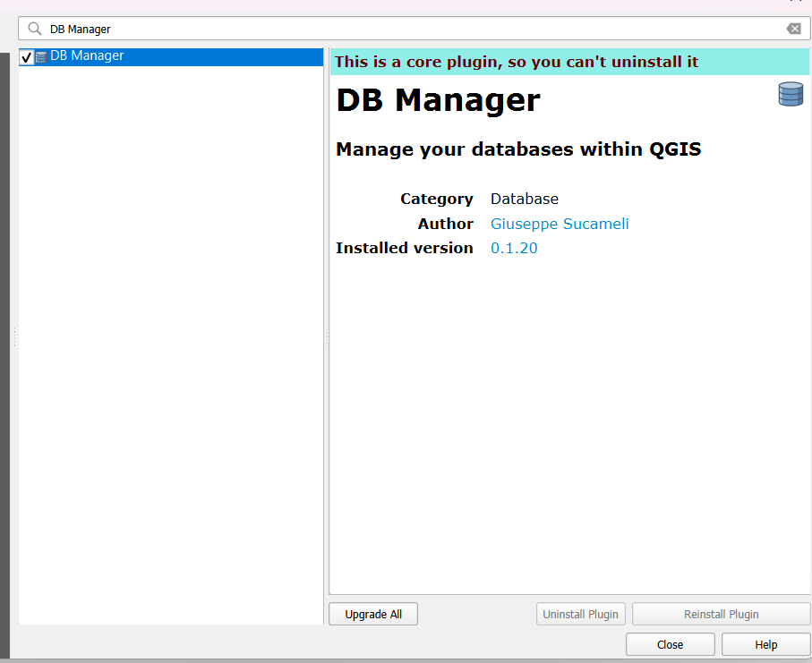The height and width of the screenshot is (663, 812).
Task: Click the Database category value
Action: coord(525,199)
